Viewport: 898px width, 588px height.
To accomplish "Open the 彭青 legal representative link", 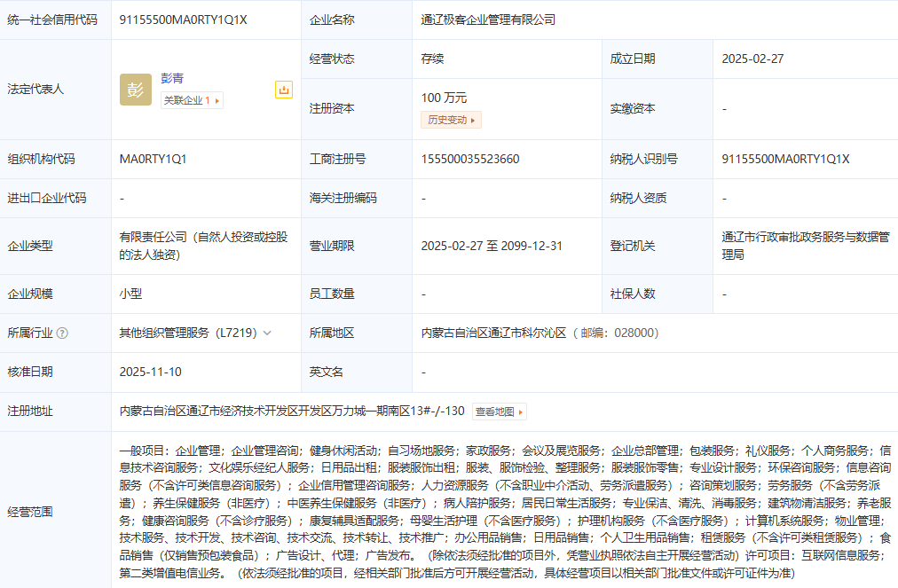I will click(172, 79).
